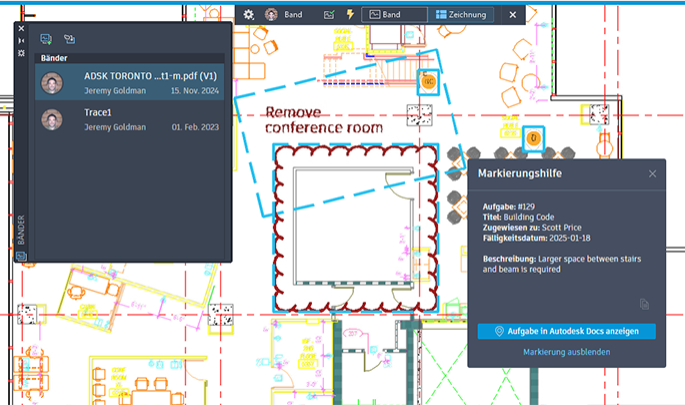685x405 pixels.
Task: Open the Bänder palette settings gear
Action: [x=22, y=53]
